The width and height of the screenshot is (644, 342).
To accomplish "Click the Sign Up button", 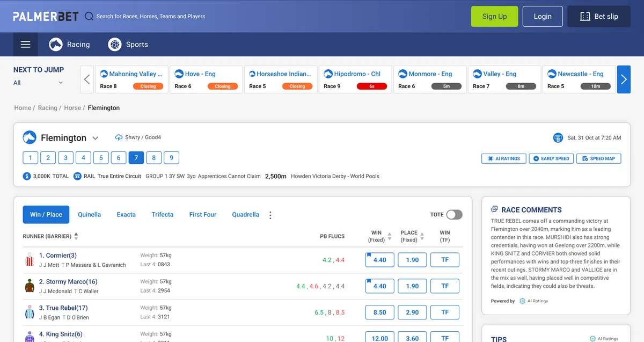I will 494,17.
